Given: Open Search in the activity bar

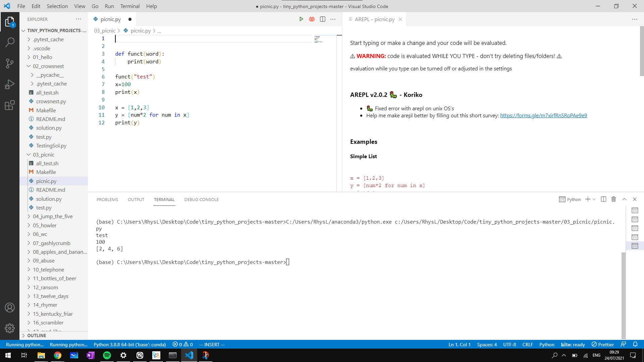Looking at the screenshot, I should click(10, 42).
